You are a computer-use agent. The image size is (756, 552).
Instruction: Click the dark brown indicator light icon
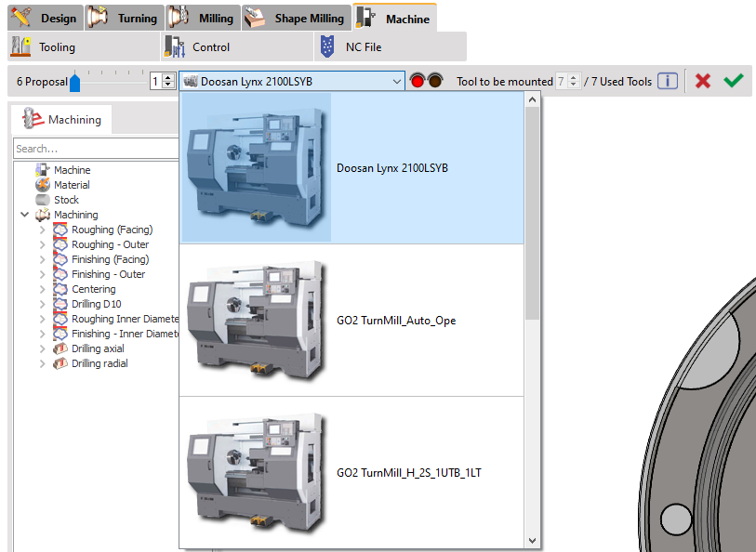434,81
